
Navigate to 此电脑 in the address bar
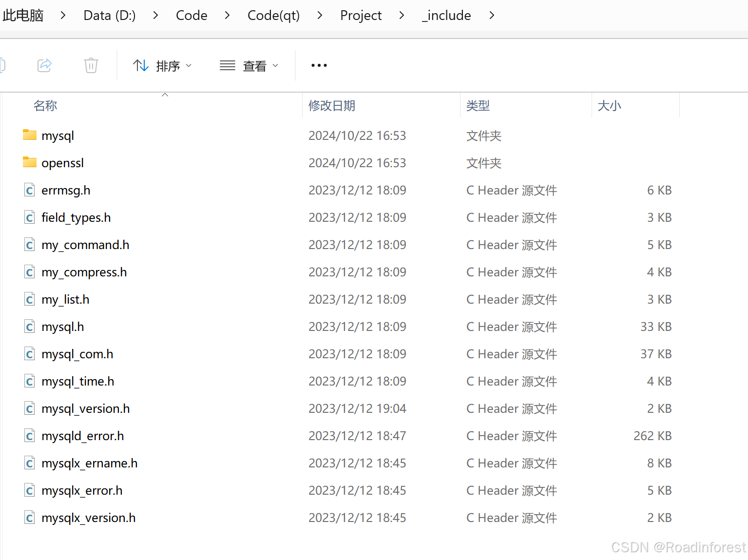pyautogui.click(x=23, y=16)
